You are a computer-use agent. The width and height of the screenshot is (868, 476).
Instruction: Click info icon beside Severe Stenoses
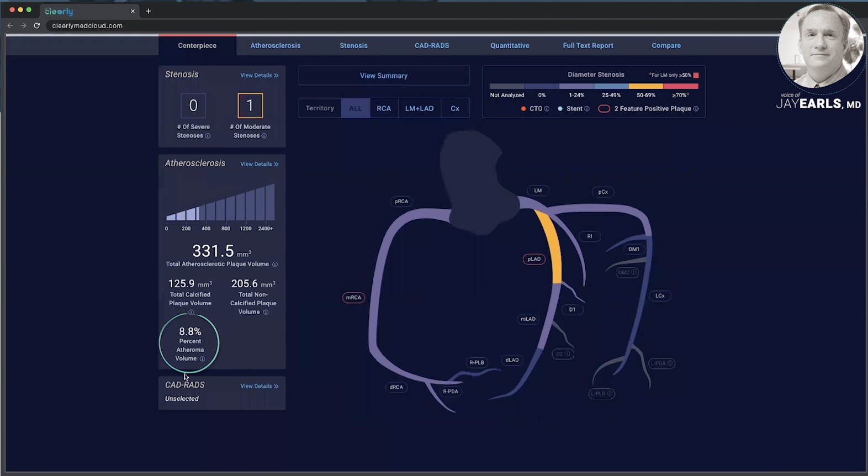[x=208, y=136]
